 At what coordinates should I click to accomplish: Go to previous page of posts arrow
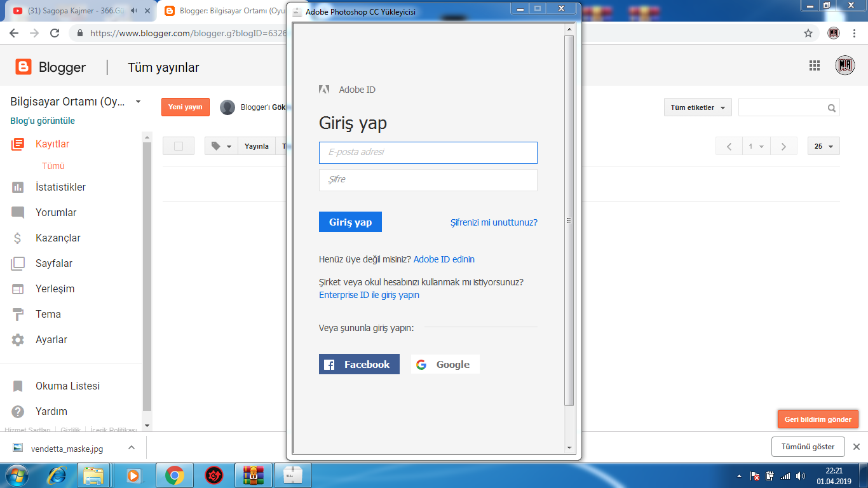(x=729, y=146)
